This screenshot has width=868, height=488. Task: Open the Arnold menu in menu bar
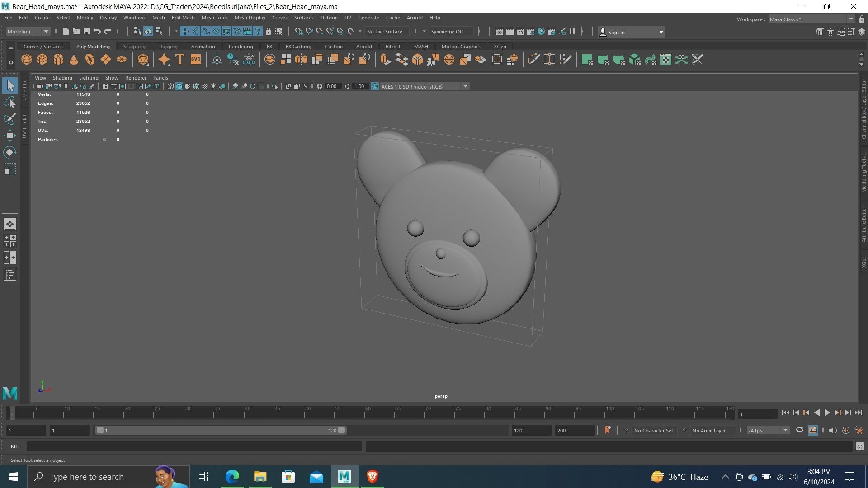[415, 18]
